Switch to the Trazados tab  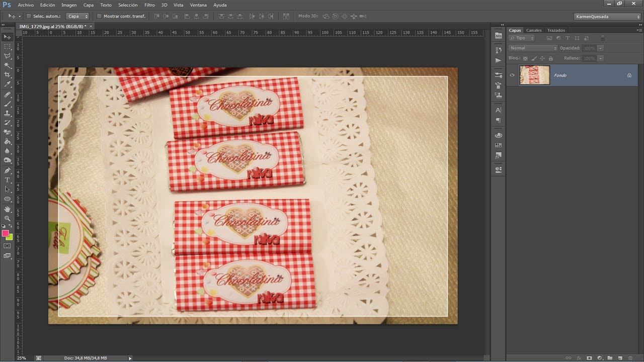tap(556, 30)
